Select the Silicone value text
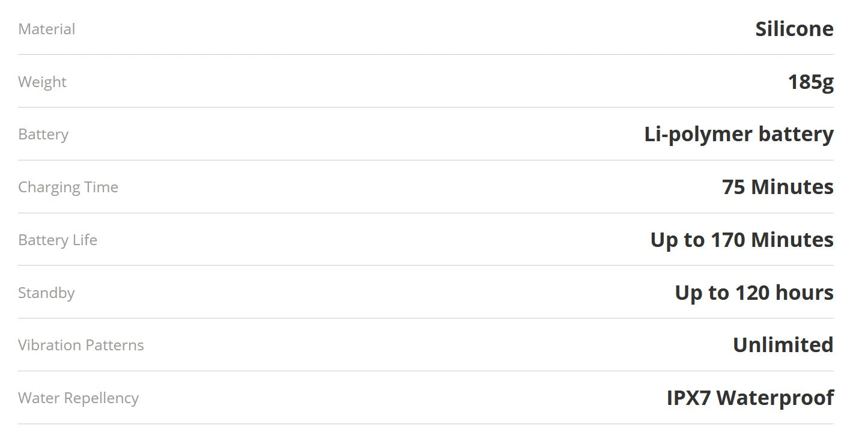The width and height of the screenshot is (868, 429). tap(794, 29)
